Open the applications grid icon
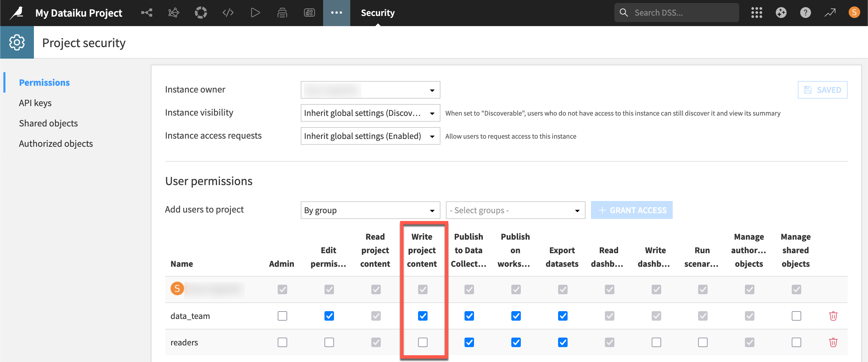 pos(756,13)
